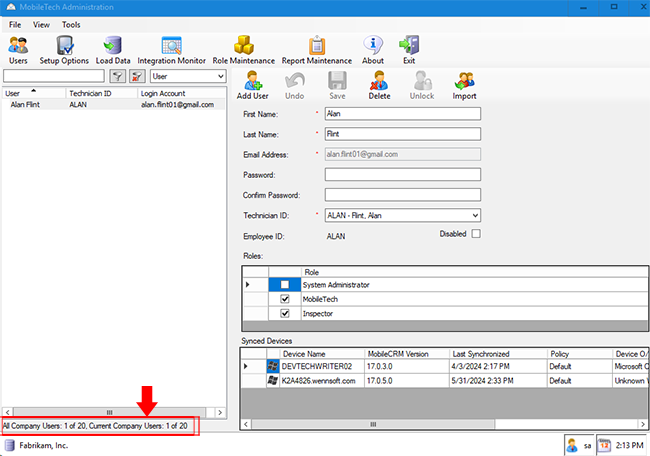Image resolution: width=650 pixels, height=456 pixels.
Task: Uncheck the Inspector role checkbox
Action: tap(285, 313)
